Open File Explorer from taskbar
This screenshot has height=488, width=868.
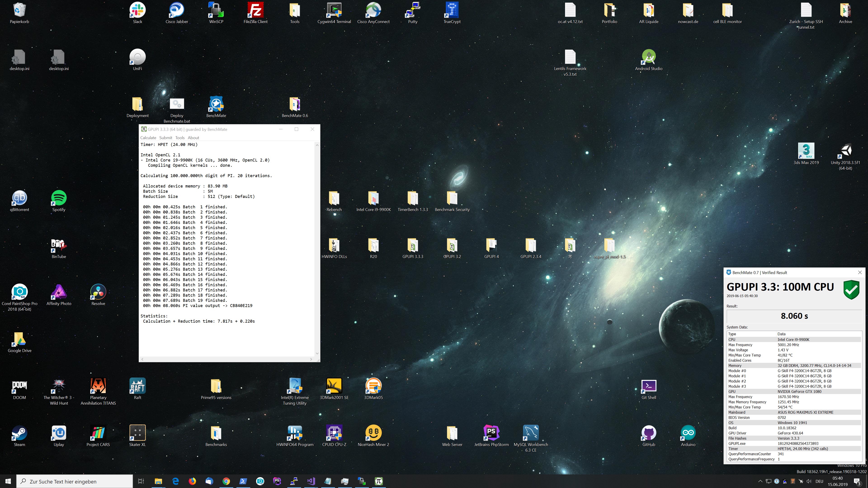click(158, 481)
